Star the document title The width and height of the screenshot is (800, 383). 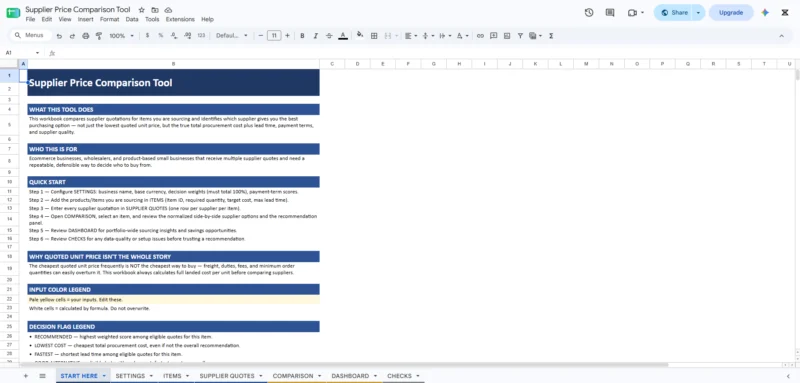[141, 10]
